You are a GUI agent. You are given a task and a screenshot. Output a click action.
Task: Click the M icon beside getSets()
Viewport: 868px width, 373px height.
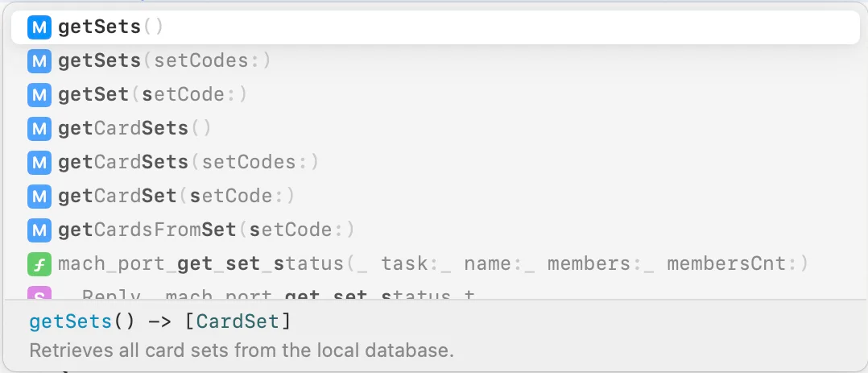click(x=39, y=27)
